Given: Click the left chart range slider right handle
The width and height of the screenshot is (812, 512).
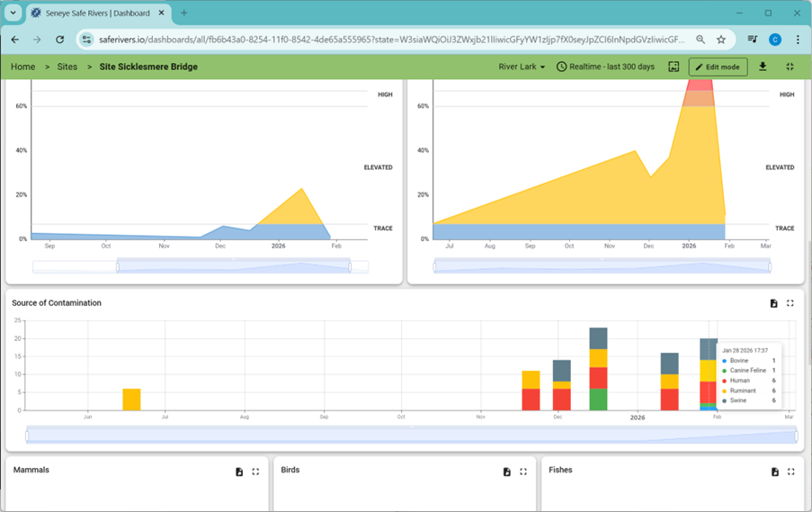Looking at the screenshot, I should click(350, 267).
